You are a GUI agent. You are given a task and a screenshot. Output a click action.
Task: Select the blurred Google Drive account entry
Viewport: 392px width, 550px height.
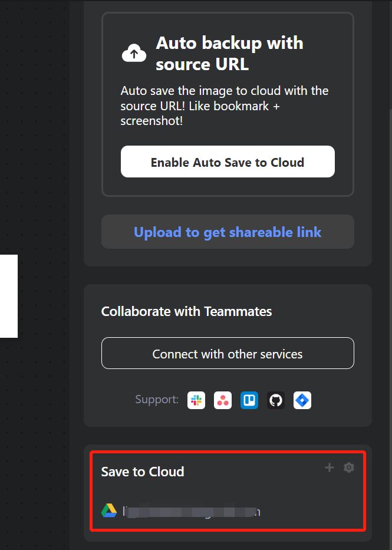click(x=181, y=511)
